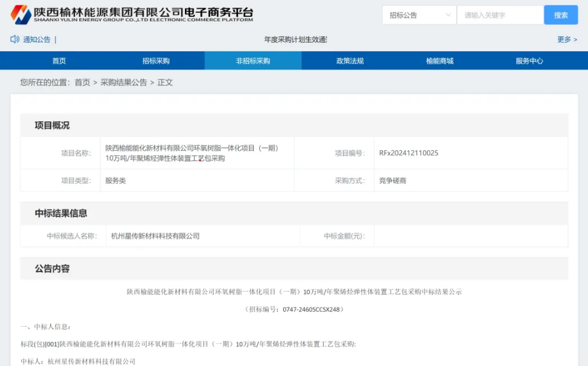Image resolution: width=588 pixels, height=366 pixels.
Task: Click the project type value 服务类
Action: tap(116, 181)
